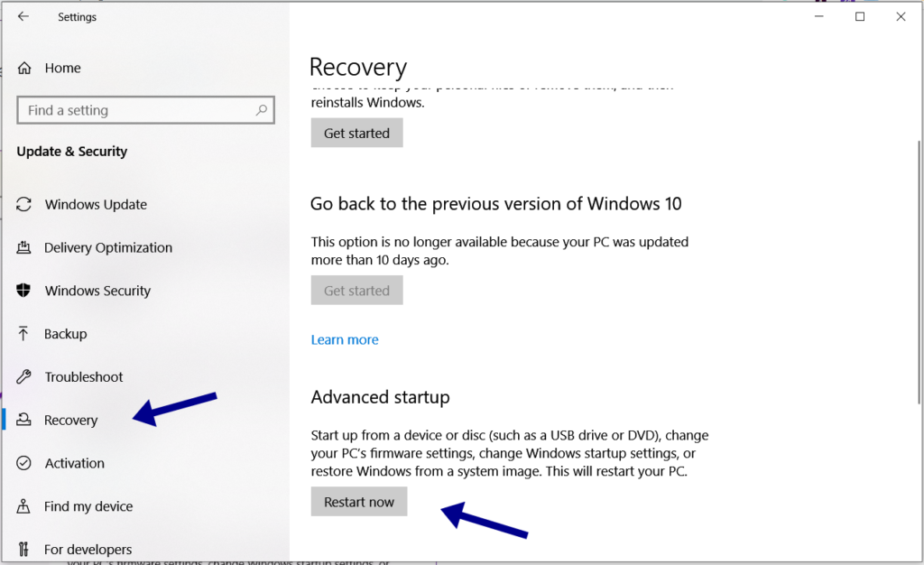Click the Home house icon
The image size is (924, 565).
(24, 68)
